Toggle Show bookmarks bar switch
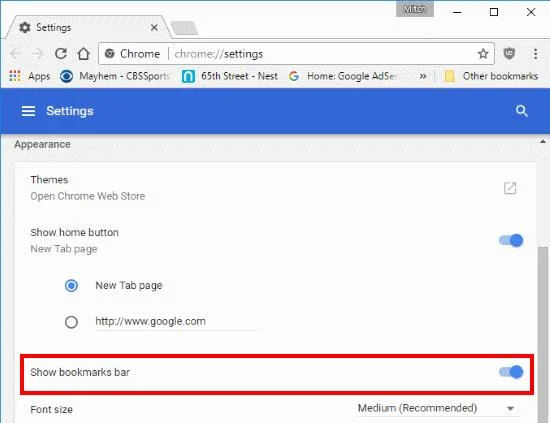Viewport: 550px width, 423px height. [x=511, y=372]
